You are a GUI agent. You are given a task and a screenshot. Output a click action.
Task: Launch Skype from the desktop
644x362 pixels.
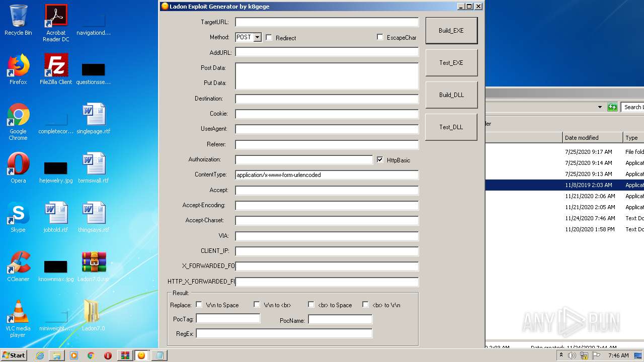pyautogui.click(x=18, y=217)
